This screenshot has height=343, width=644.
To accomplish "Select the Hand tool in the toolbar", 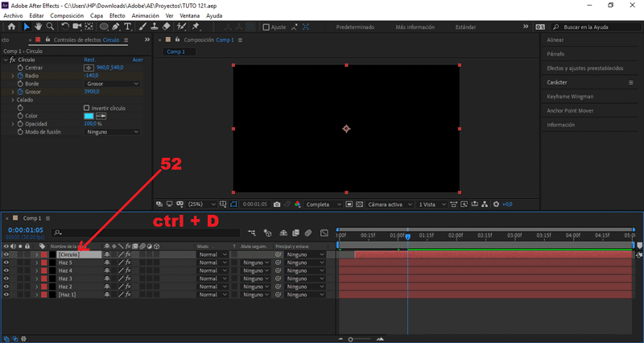I will pos(39,26).
